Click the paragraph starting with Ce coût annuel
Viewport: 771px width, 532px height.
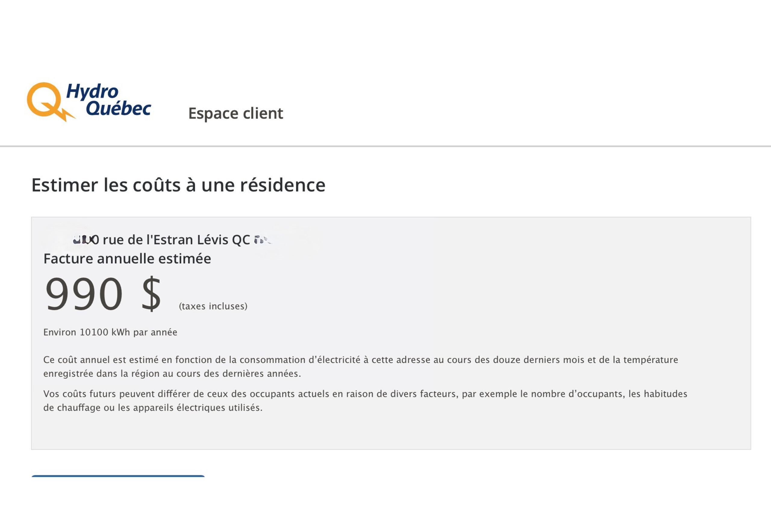(361, 367)
